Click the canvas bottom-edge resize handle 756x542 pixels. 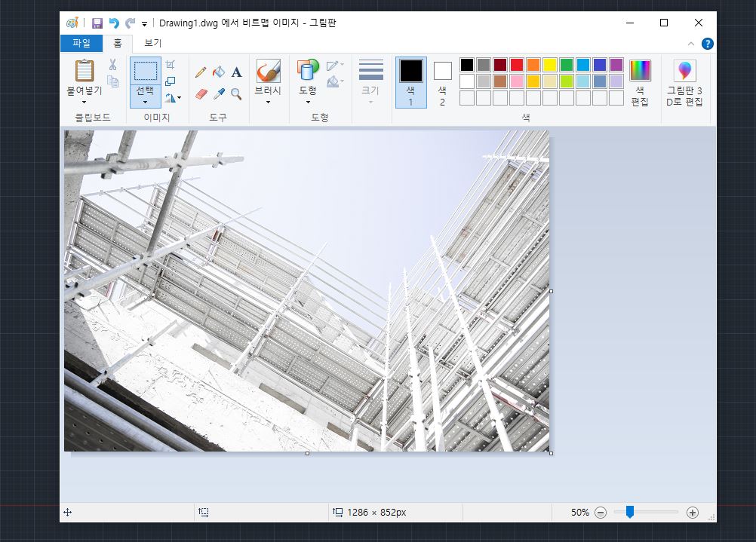[307, 453]
